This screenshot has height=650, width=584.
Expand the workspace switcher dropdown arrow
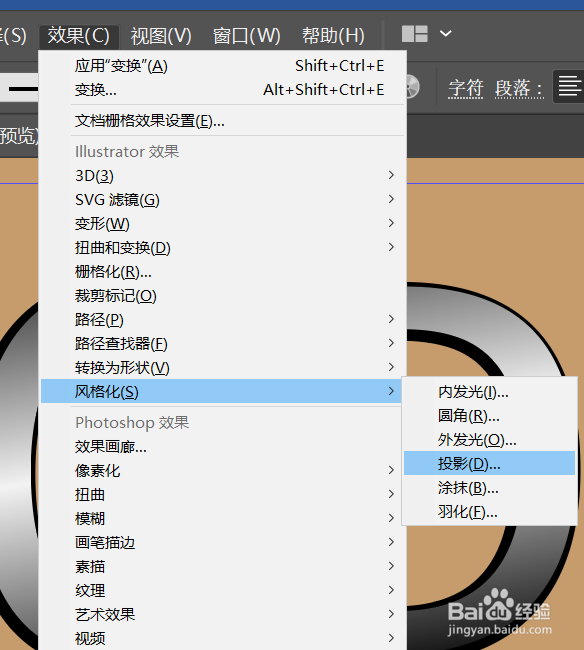pyautogui.click(x=446, y=33)
